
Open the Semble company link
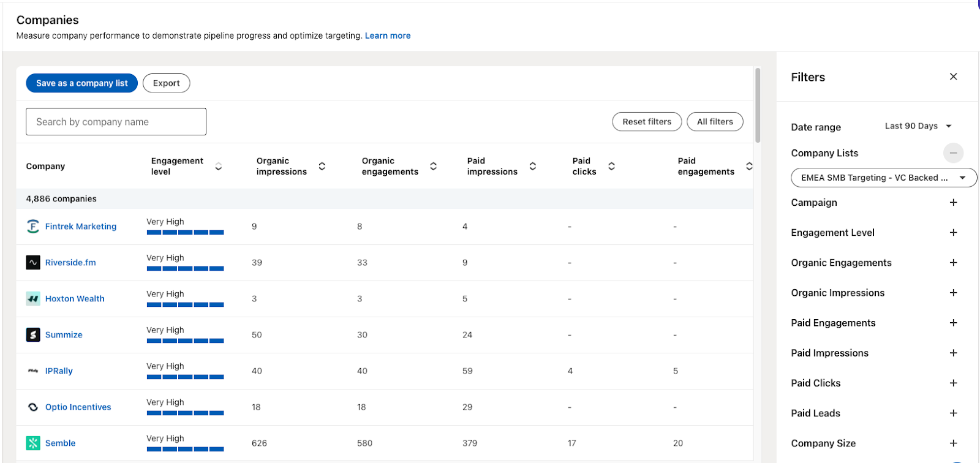tap(60, 443)
